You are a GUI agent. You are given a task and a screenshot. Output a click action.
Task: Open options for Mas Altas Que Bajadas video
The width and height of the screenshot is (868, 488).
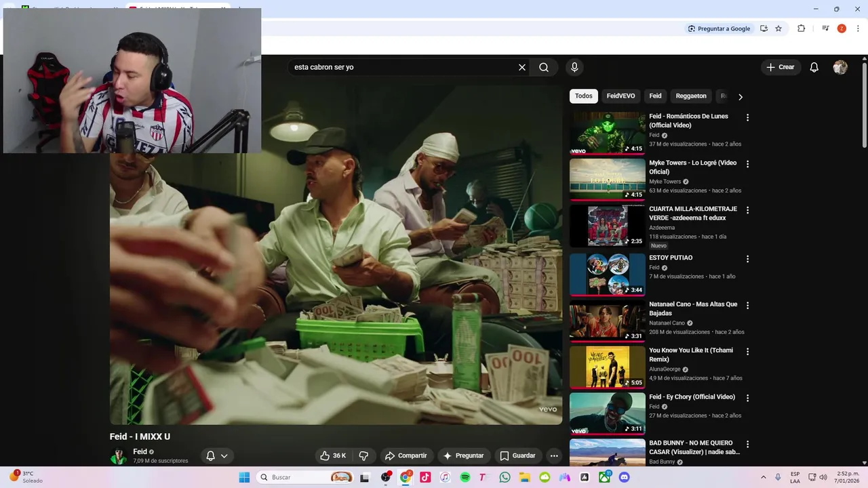coord(748,306)
